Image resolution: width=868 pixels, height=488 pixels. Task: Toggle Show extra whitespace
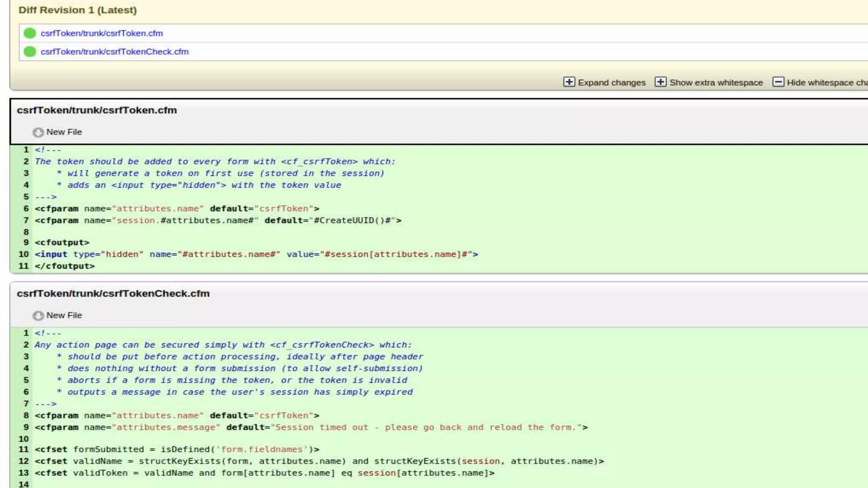660,82
